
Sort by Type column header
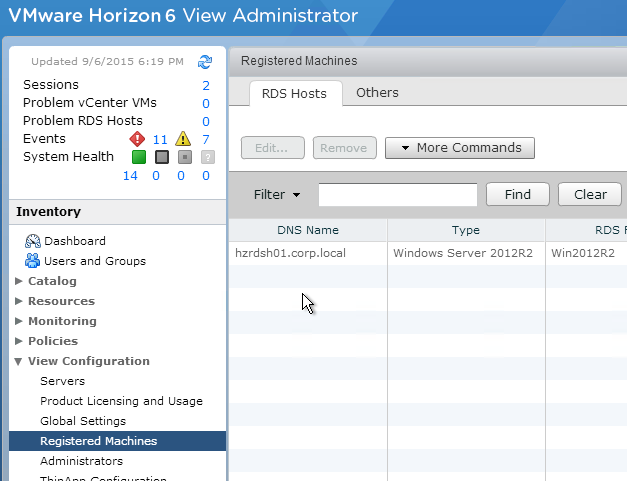click(466, 230)
